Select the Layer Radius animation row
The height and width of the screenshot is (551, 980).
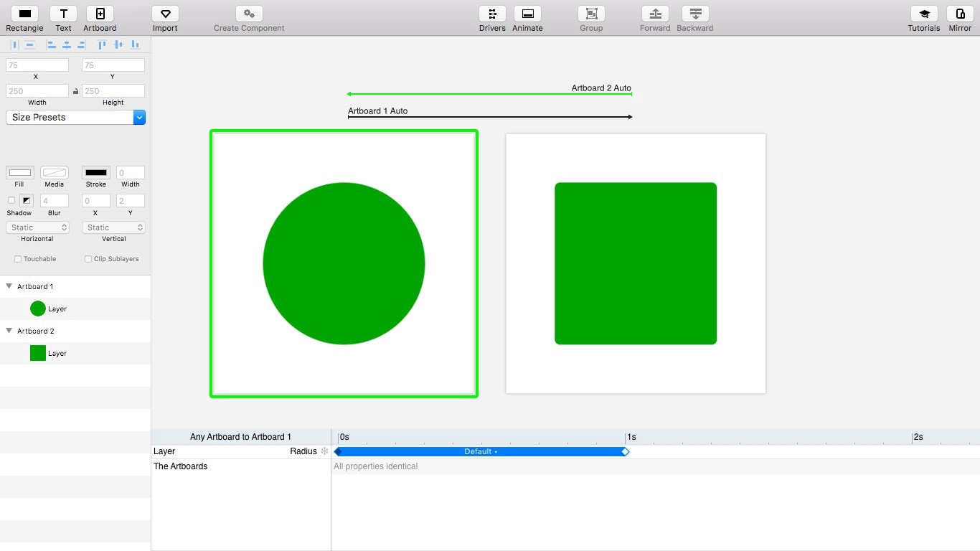[241, 451]
